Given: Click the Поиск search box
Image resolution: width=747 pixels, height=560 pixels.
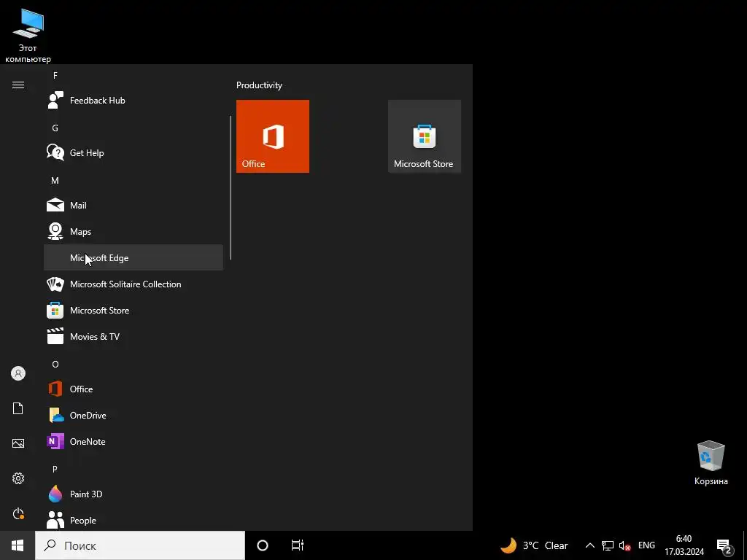Looking at the screenshot, I should click(140, 545).
